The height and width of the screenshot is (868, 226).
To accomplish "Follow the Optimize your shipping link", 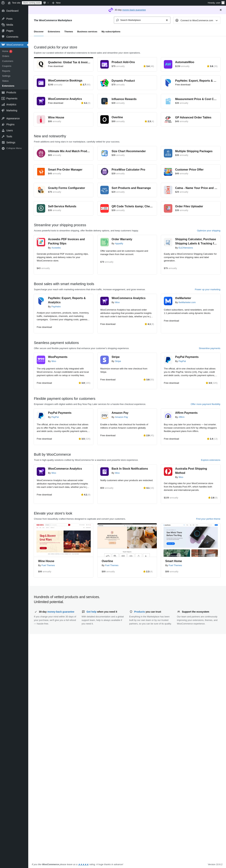I will pos(209,231).
